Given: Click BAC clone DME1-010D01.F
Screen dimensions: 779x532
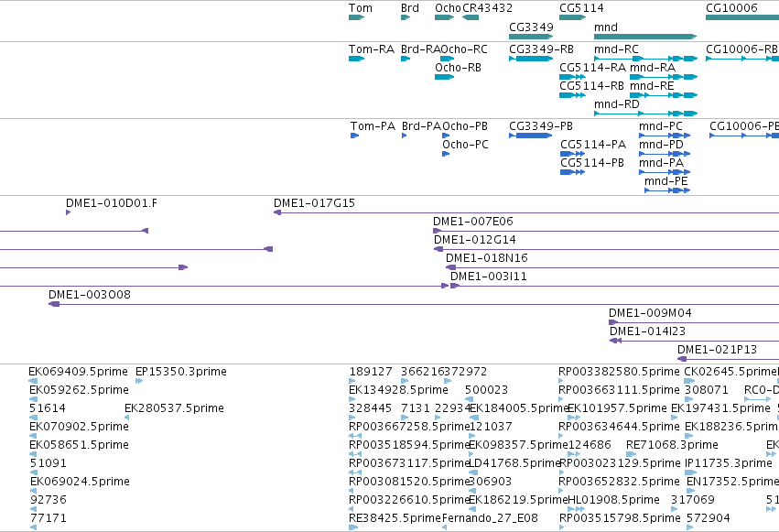Looking at the screenshot, I should (68, 212).
